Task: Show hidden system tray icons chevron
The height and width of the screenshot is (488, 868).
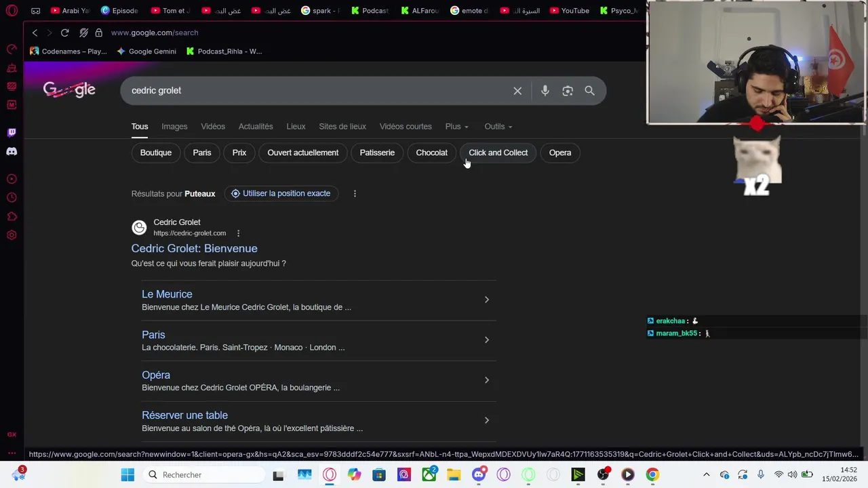Action: tap(706, 475)
